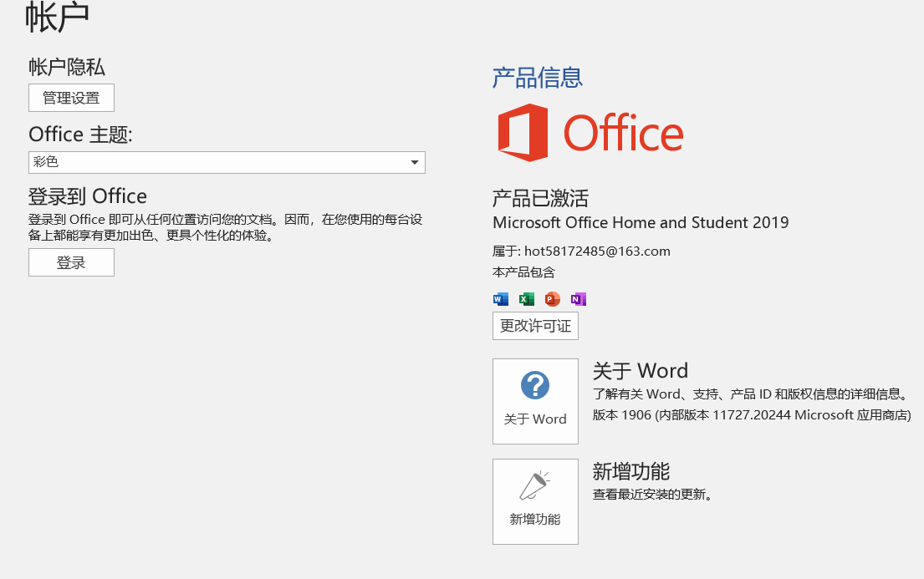
Task: Open the Office 主题 dropdown arrow
Action: point(414,163)
